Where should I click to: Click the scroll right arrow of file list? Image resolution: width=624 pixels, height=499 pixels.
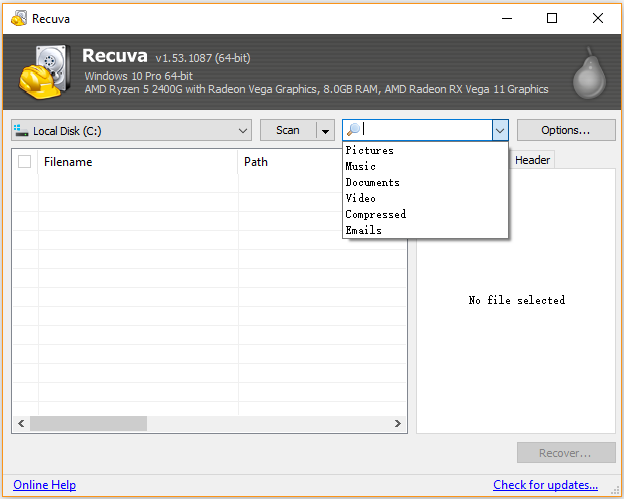(x=398, y=423)
